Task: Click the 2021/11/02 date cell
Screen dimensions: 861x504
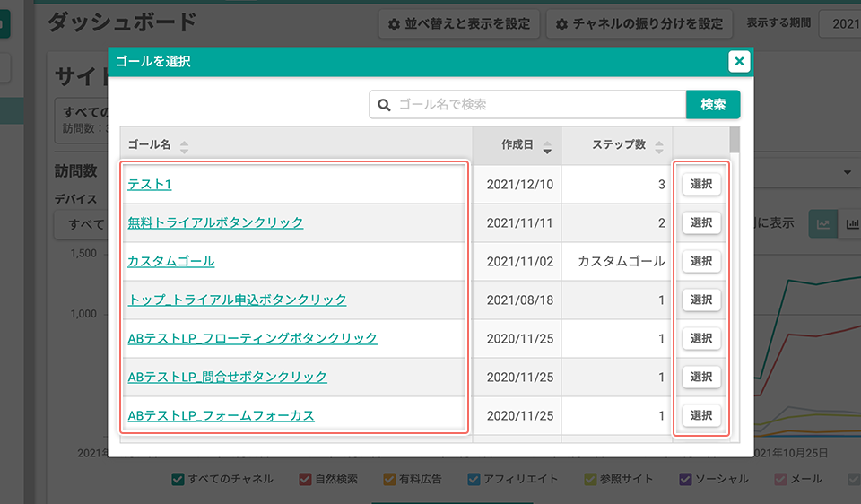Action: [x=519, y=261]
